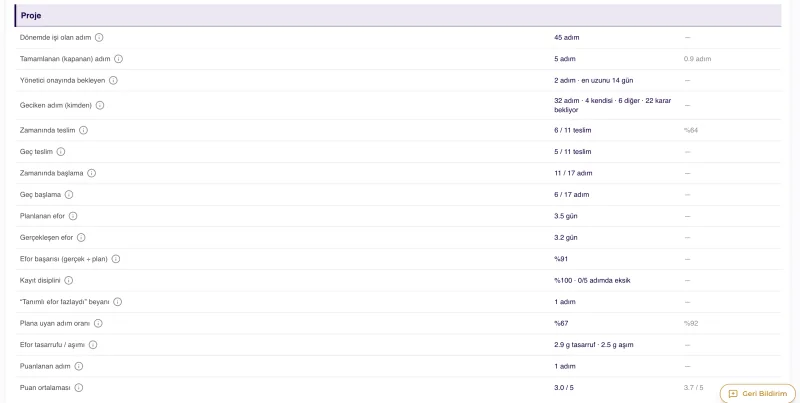The width and height of the screenshot is (800, 403).
Task: Click the label "Zamanında teslim"
Action: [47, 130]
